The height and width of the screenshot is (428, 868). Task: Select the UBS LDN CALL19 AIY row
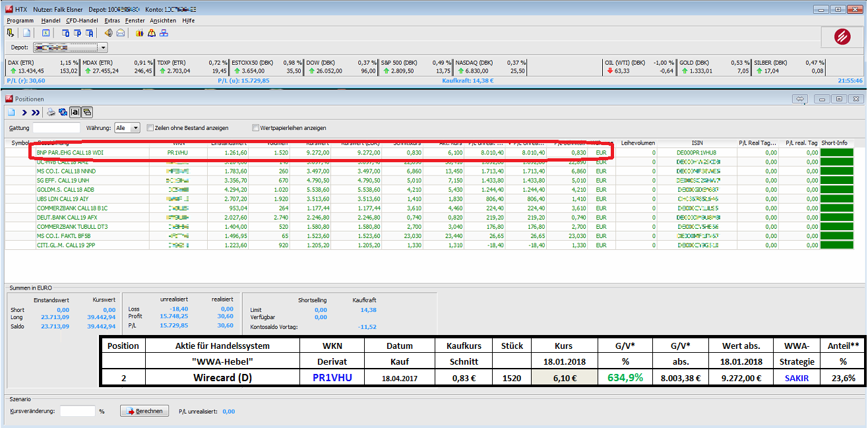pyautogui.click(x=430, y=199)
